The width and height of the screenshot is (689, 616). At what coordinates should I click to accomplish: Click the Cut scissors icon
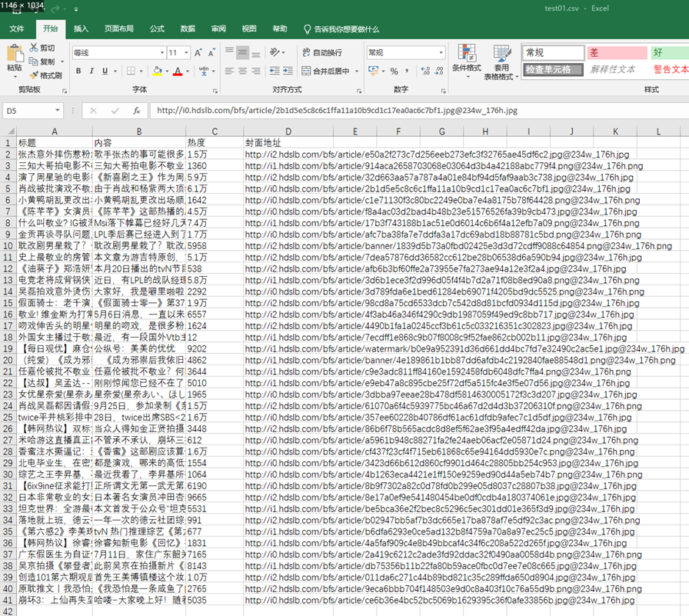click(34, 48)
